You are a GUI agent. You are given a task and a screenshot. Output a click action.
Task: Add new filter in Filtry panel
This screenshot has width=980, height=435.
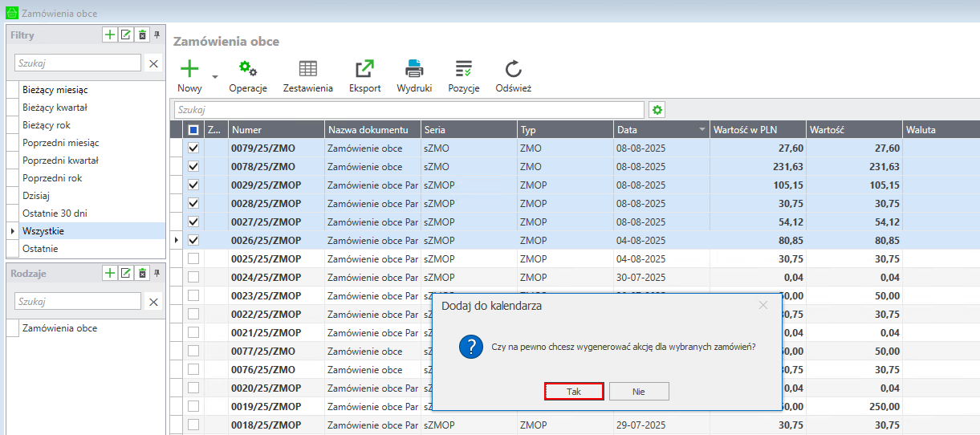tap(110, 35)
